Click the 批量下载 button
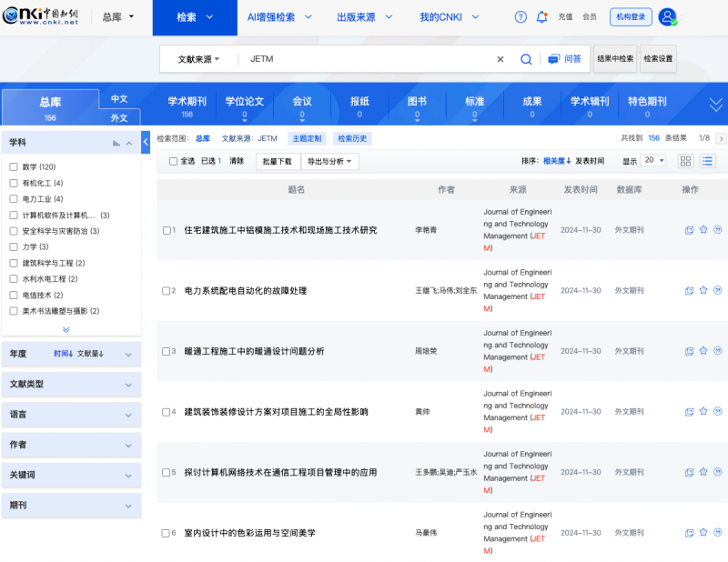The width and height of the screenshot is (728, 562). click(x=277, y=161)
